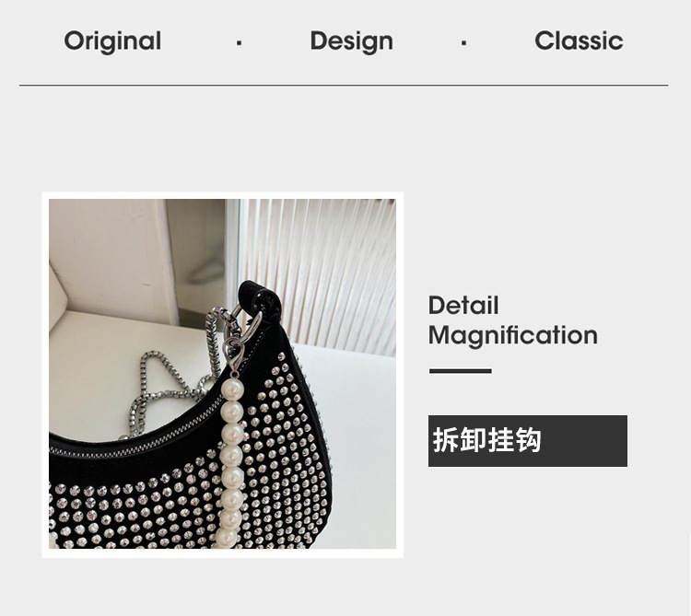Screen dimensions: 691x616
Task: Click the word 'Magnification' in the title
Action: (x=513, y=335)
